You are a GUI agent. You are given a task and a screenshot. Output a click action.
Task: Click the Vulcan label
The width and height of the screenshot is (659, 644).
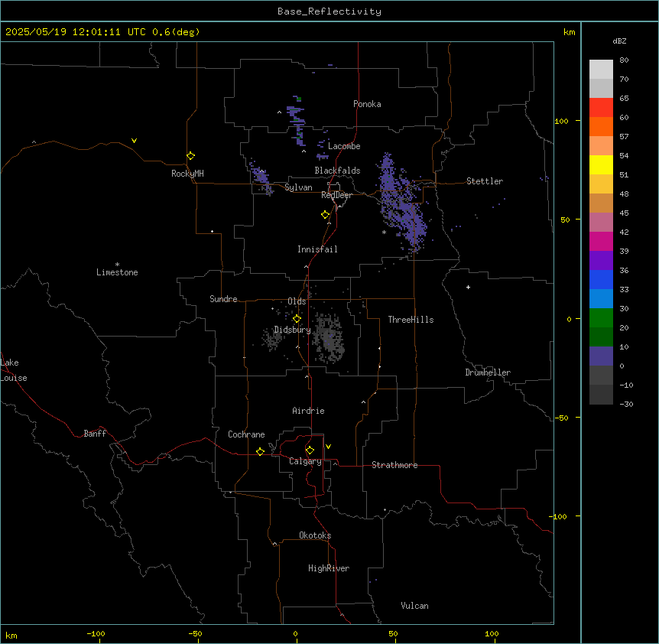coord(414,606)
